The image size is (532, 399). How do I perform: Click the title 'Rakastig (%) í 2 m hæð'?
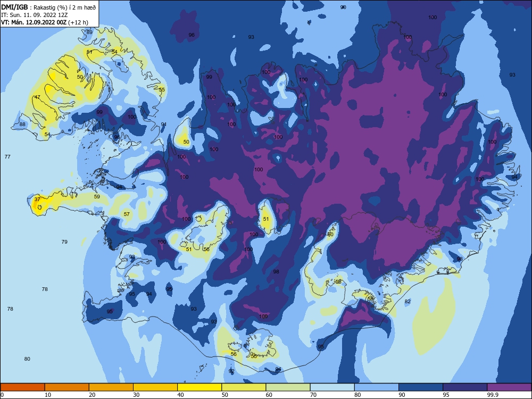coord(65,7)
